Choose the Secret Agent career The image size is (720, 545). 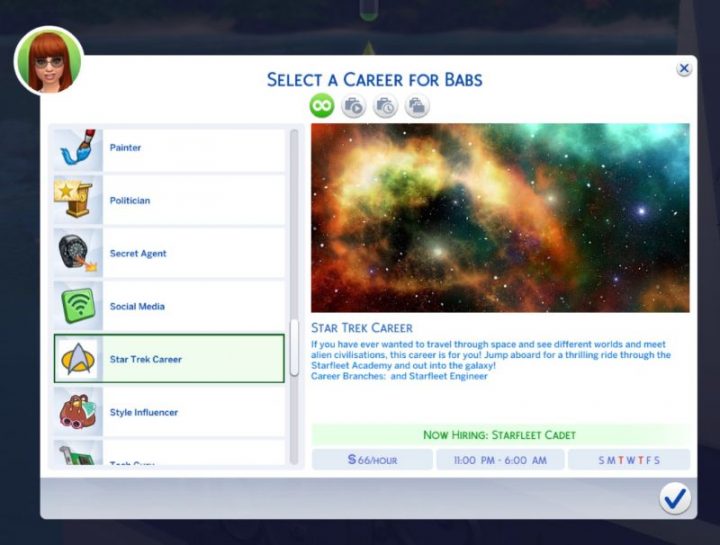point(169,253)
